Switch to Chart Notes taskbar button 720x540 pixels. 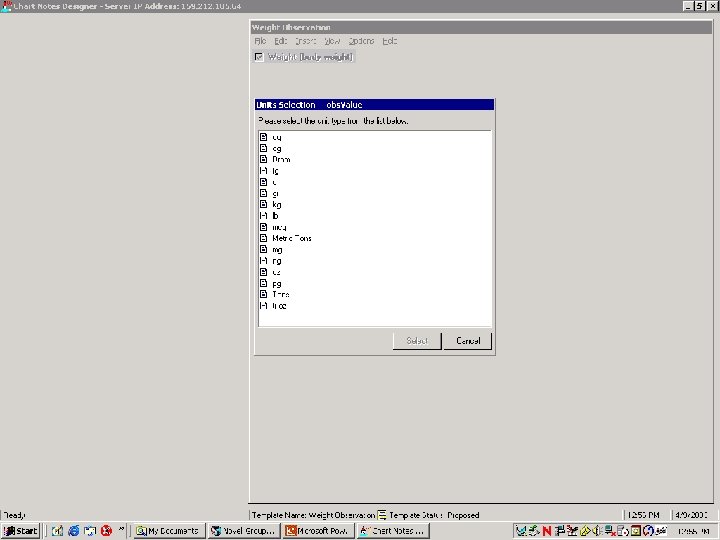(x=393, y=531)
